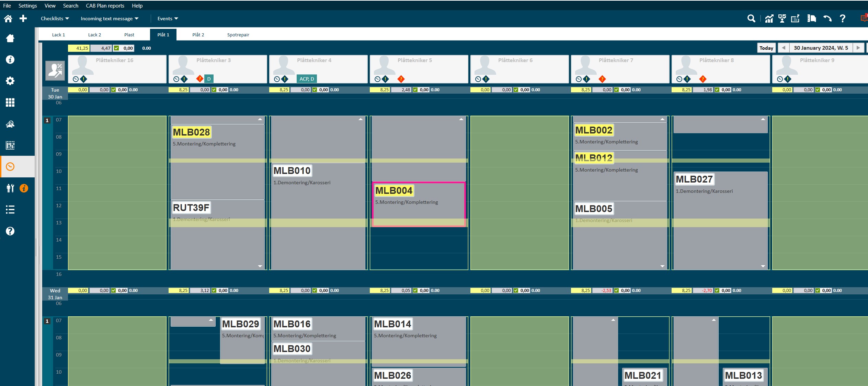Toggle the green checkbox in top totals row
868x386 pixels.
click(x=116, y=48)
